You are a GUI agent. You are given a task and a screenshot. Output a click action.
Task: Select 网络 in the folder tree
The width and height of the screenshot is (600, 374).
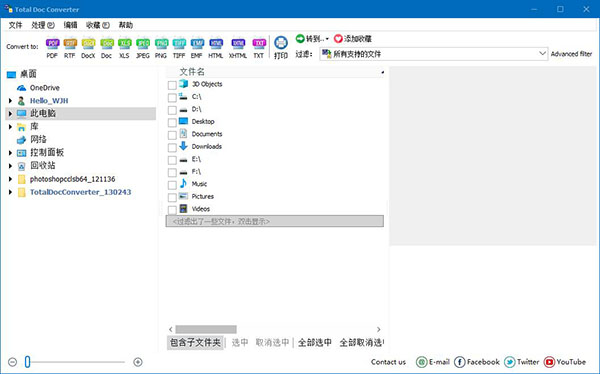[x=38, y=139]
